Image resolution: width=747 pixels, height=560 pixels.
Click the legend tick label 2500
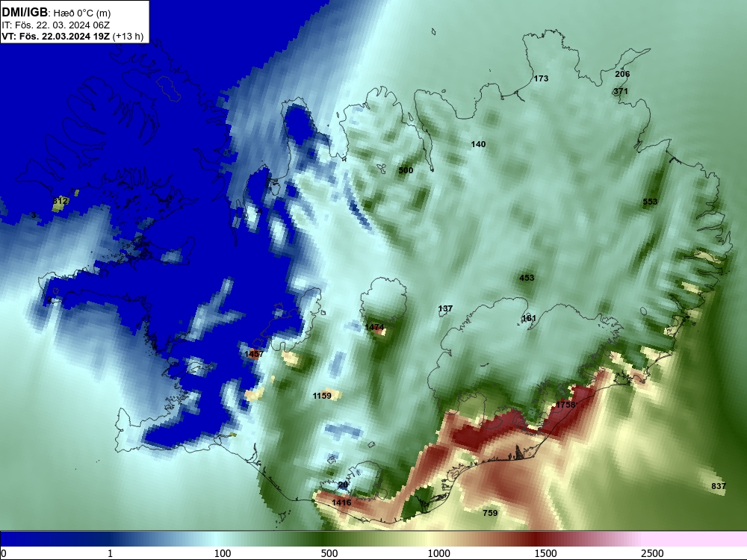coord(652,553)
